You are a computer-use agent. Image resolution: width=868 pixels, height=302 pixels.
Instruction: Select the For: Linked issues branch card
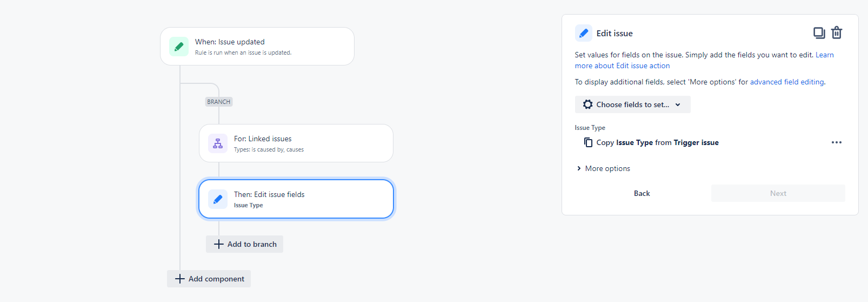coord(296,143)
